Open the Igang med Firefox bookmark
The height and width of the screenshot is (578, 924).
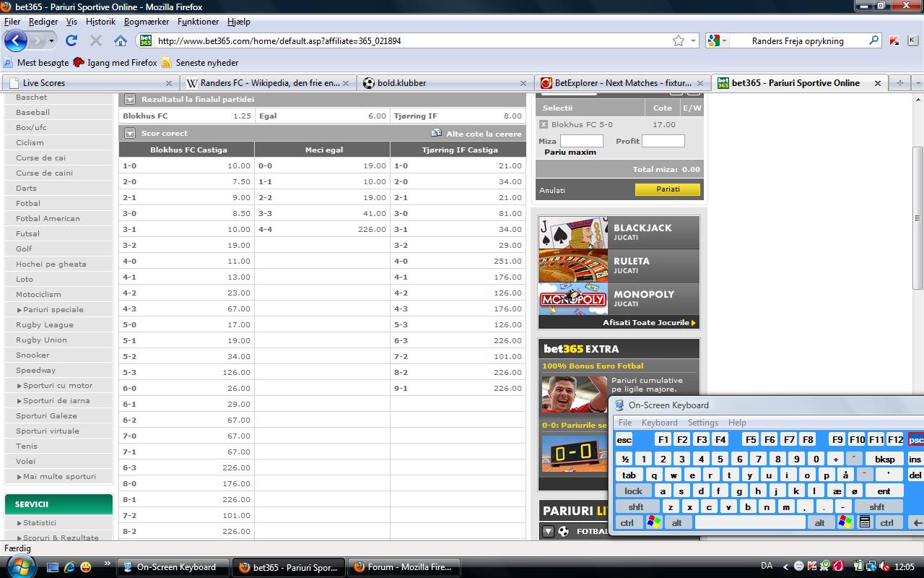[115, 63]
